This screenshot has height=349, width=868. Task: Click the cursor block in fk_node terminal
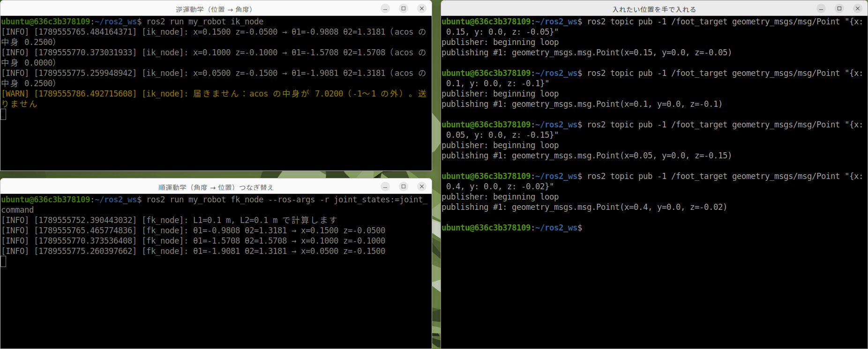[x=3, y=261]
